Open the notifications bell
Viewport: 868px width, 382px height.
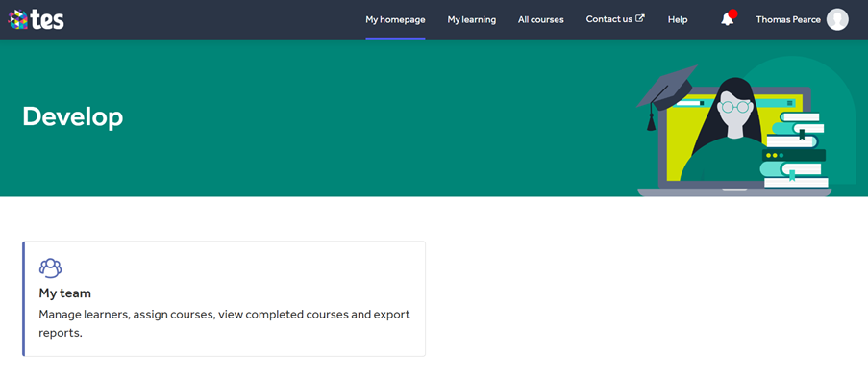point(728,19)
